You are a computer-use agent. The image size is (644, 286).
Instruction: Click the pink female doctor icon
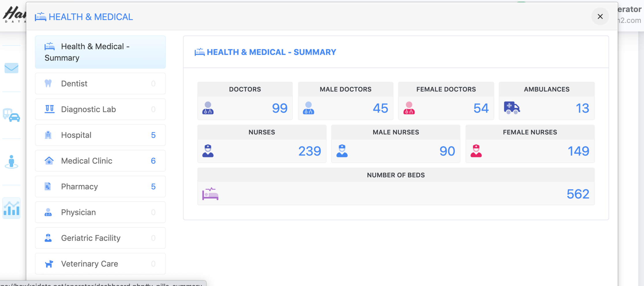click(409, 108)
